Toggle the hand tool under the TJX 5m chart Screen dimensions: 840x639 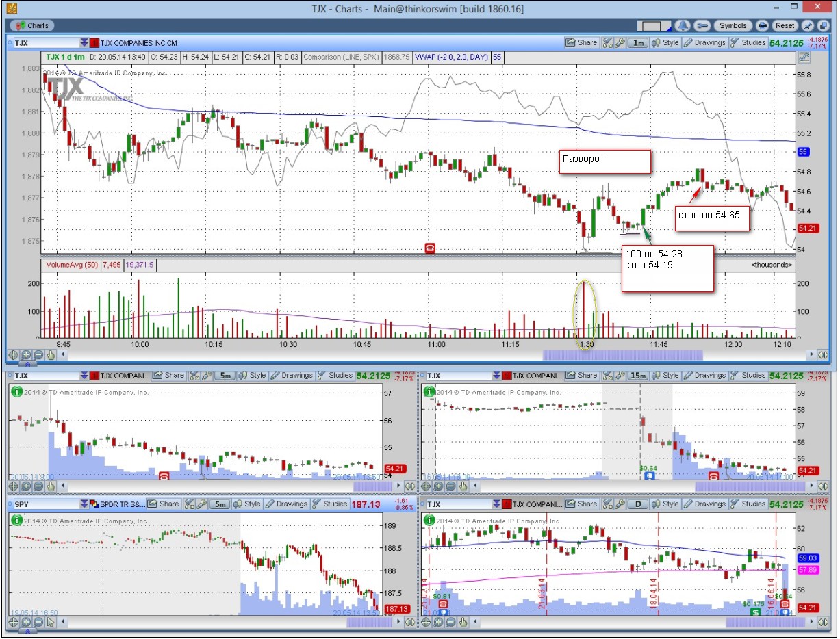click(x=51, y=486)
